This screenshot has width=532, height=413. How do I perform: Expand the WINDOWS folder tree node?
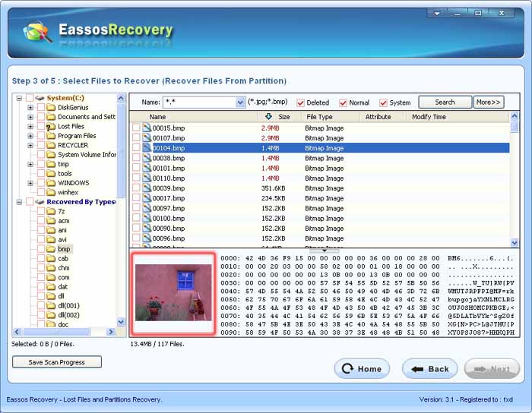tap(30, 183)
